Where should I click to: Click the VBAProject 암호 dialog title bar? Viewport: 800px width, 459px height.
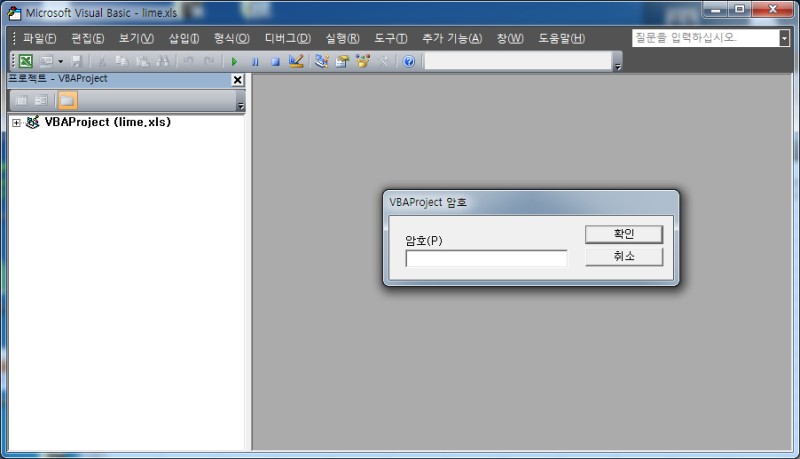click(x=531, y=202)
